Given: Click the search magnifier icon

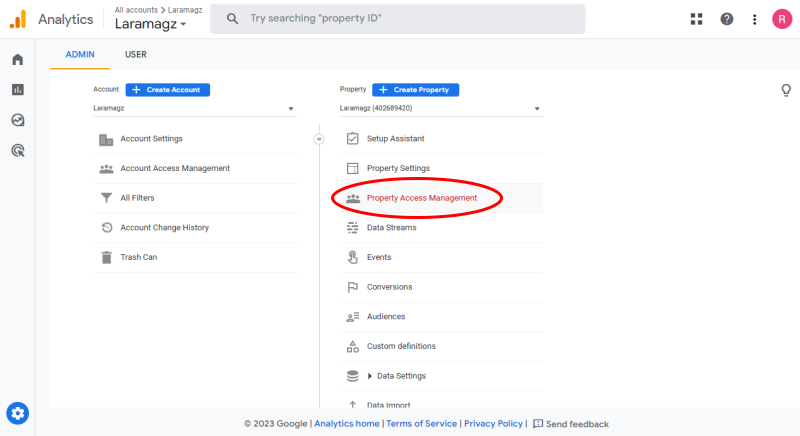Looking at the screenshot, I should pos(232,19).
